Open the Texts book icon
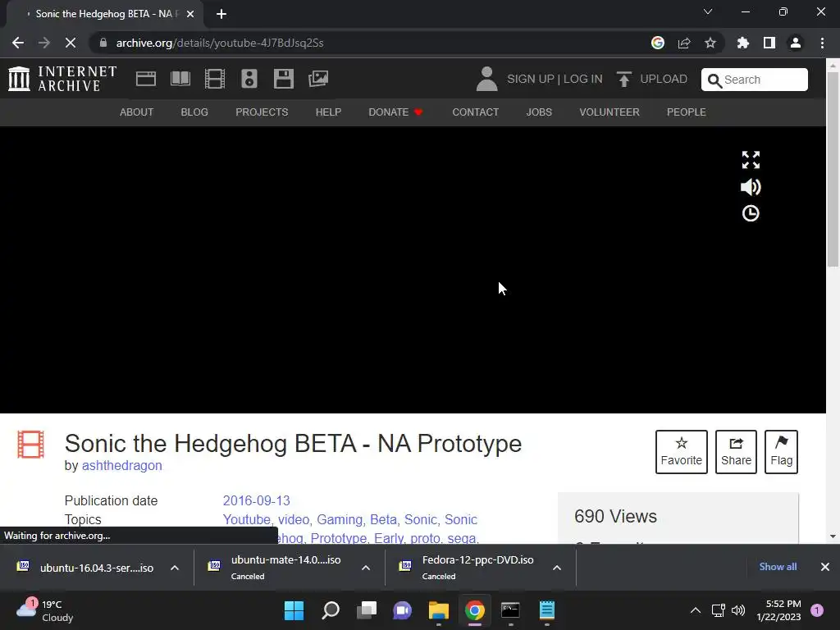Viewport: 840px width, 630px height. [x=180, y=79]
